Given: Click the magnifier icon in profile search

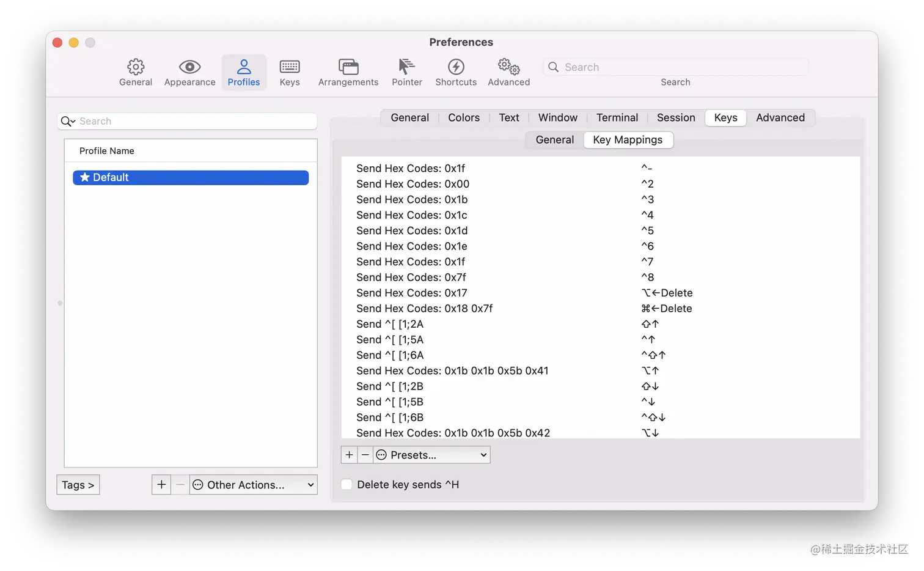Looking at the screenshot, I should click(x=67, y=121).
